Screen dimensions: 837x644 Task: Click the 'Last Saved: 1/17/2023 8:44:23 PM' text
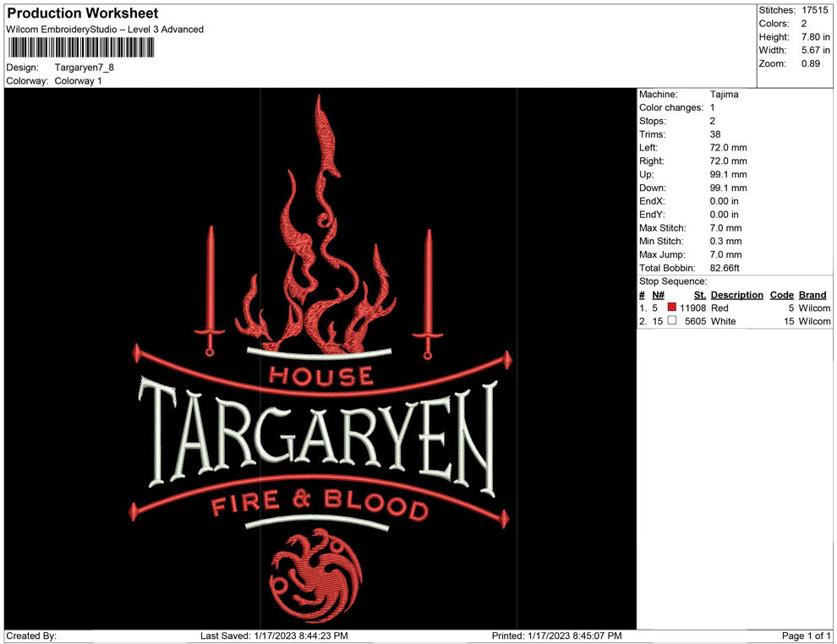point(275,636)
